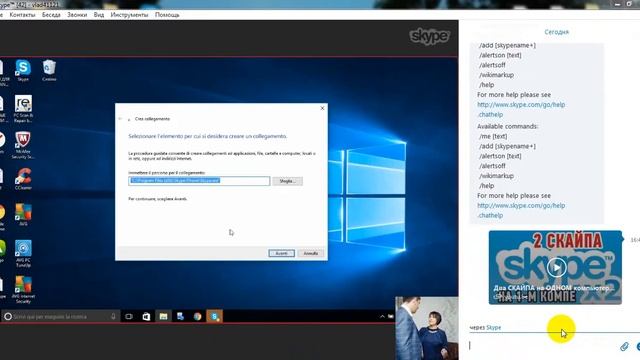Open Chrome from the shared taskbar

pos(198,316)
